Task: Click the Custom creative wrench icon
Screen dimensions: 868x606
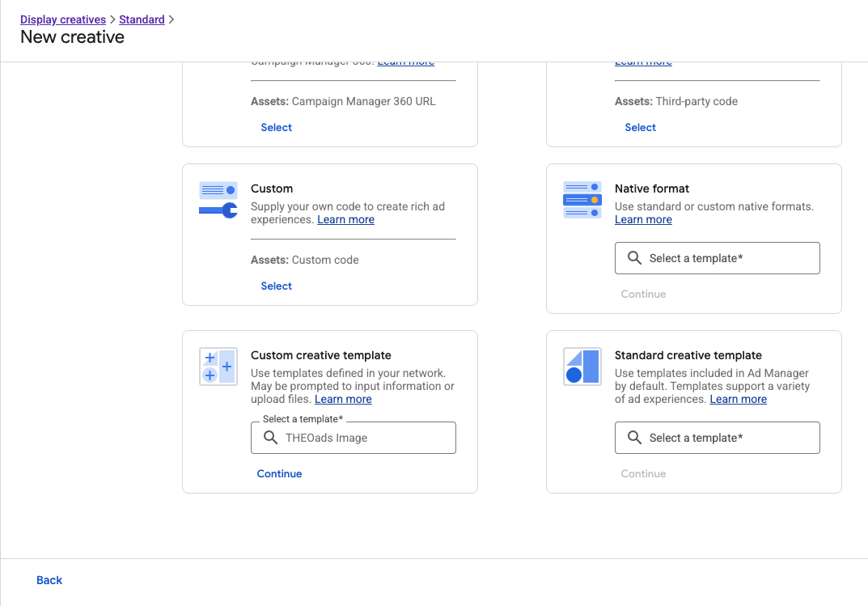Action: coord(218,201)
